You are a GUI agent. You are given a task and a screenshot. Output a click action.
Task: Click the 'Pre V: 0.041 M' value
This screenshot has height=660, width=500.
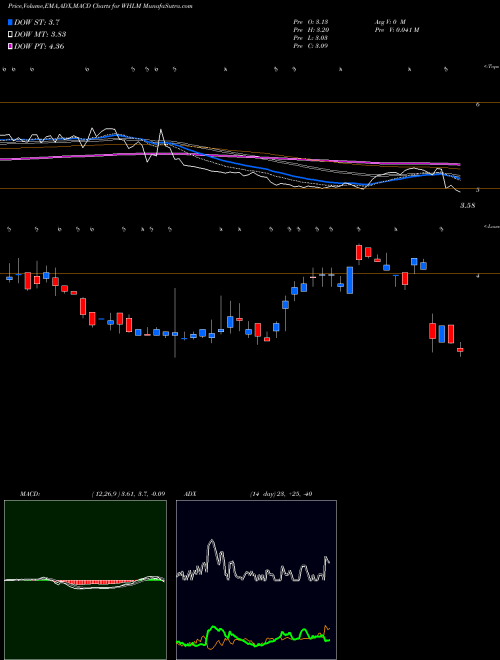tap(396, 30)
